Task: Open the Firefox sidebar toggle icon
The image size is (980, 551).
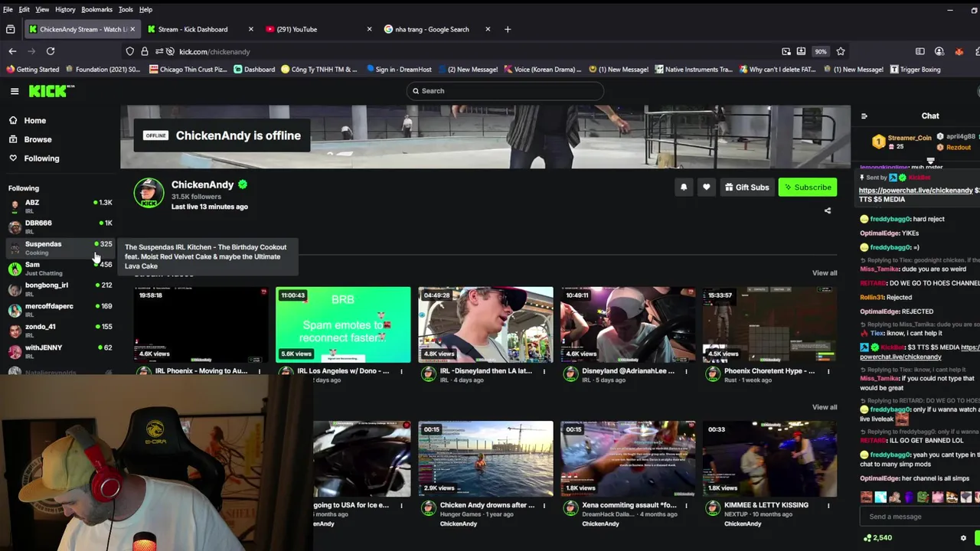Action: [x=920, y=51]
